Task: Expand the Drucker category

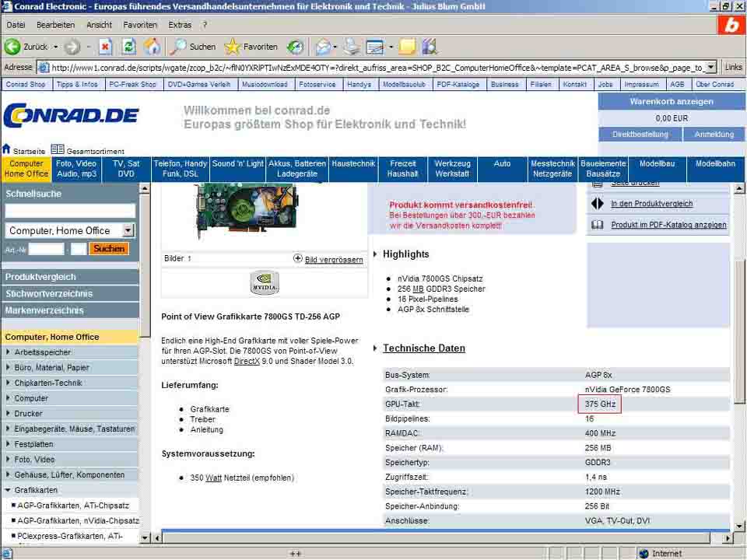Action: 8,413
